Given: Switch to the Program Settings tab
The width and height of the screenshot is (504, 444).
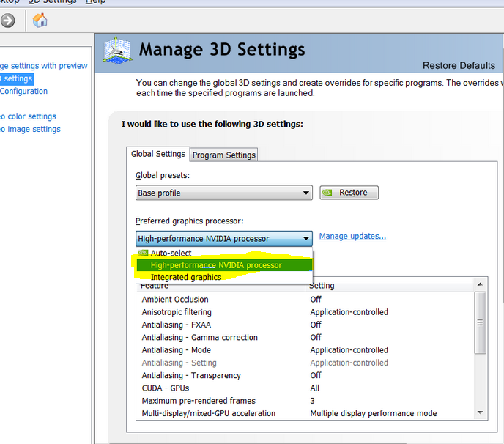Looking at the screenshot, I should pos(224,155).
